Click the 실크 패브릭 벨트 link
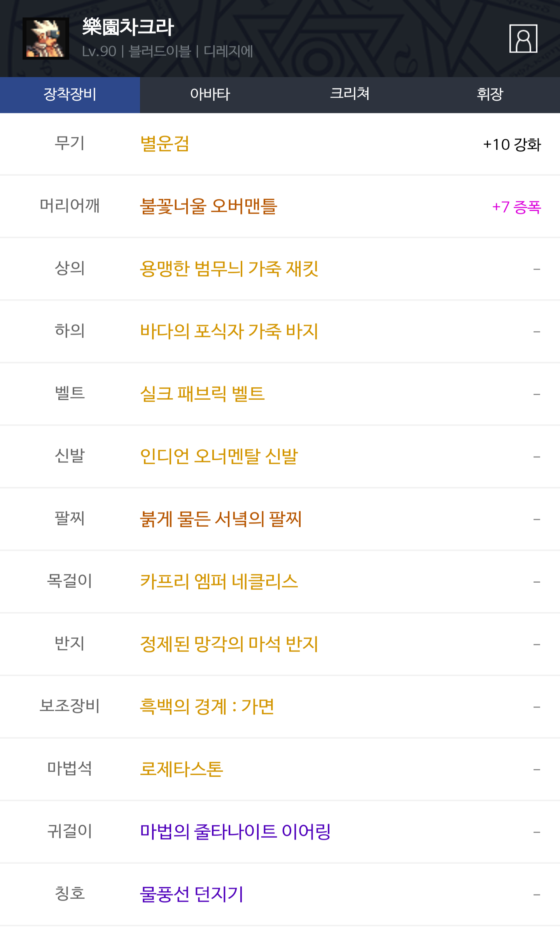The width and height of the screenshot is (560, 931). (202, 394)
